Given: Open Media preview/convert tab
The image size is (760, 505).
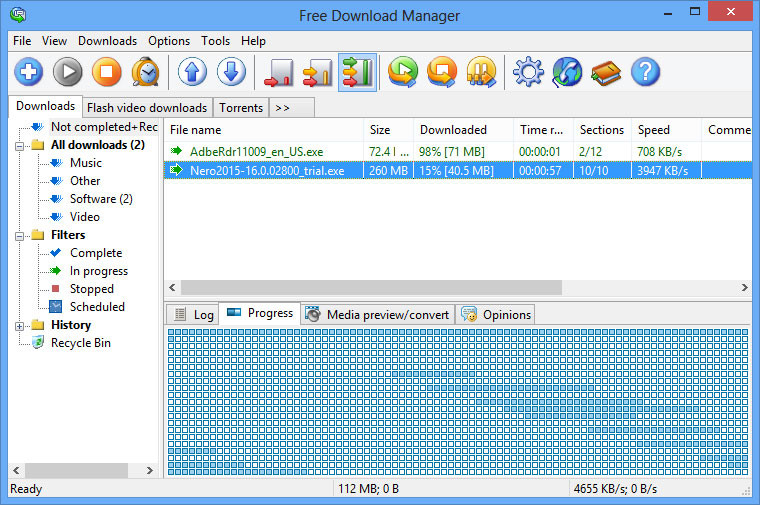Looking at the screenshot, I should [x=378, y=315].
